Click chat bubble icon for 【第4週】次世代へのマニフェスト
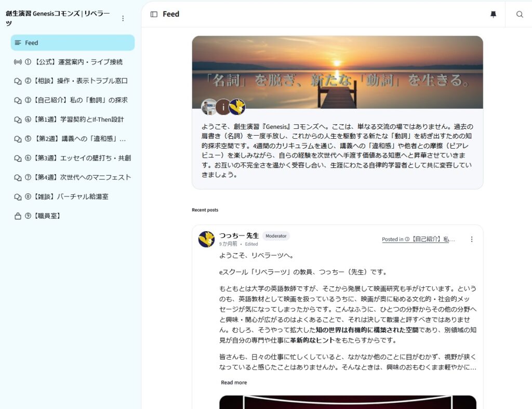The width and height of the screenshot is (532, 409). (x=18, y=178)
